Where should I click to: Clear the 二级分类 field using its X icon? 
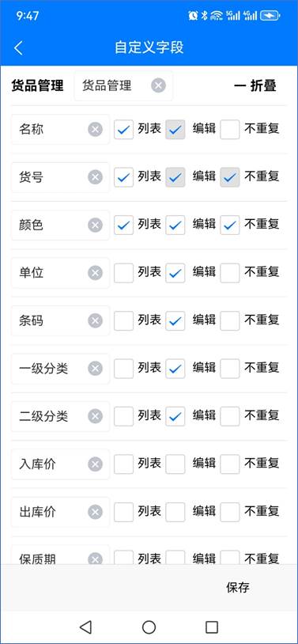[x=95, y=416]
